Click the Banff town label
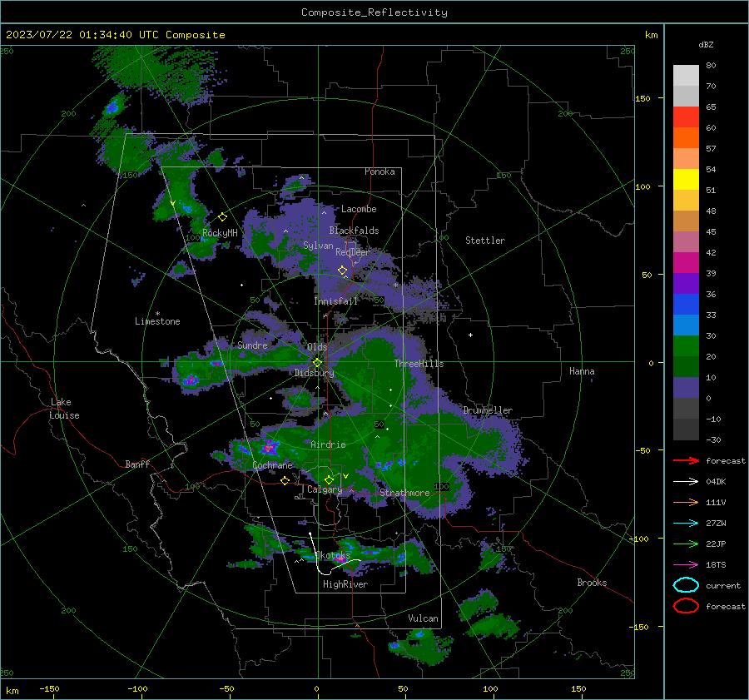Screen dimensions: 749x700 coord(137,464)
